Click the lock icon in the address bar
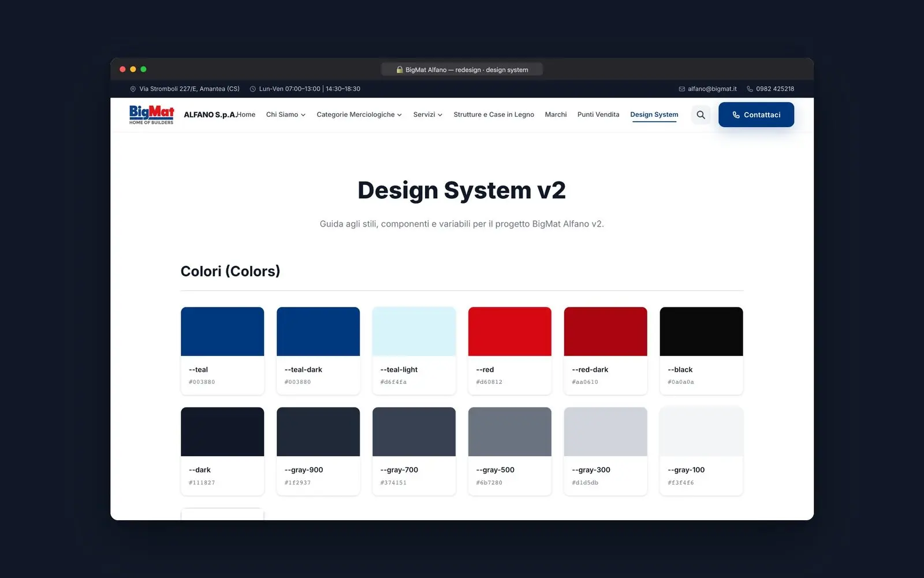Screen dimensions: 924x578 (x=399, y=69)
